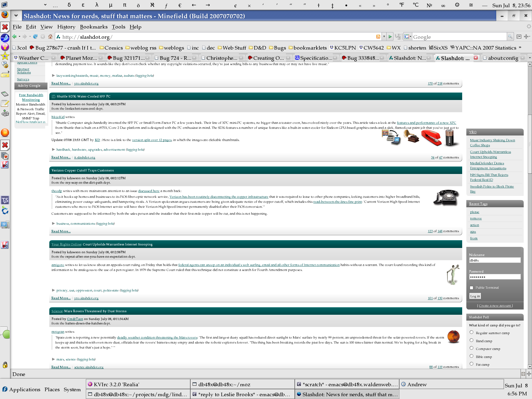532x399 pixels.
Task: Switch to the Planet Moz... tab
Action: point(81,58)
